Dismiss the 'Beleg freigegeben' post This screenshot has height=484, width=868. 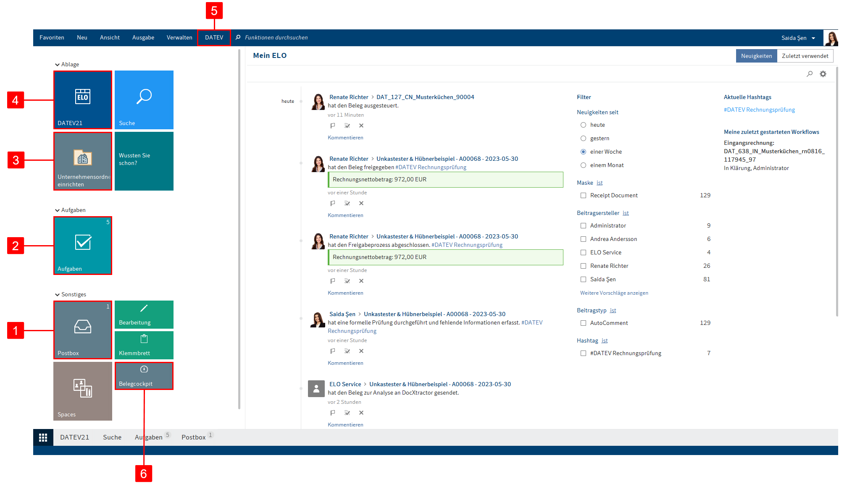coord(361,203)
